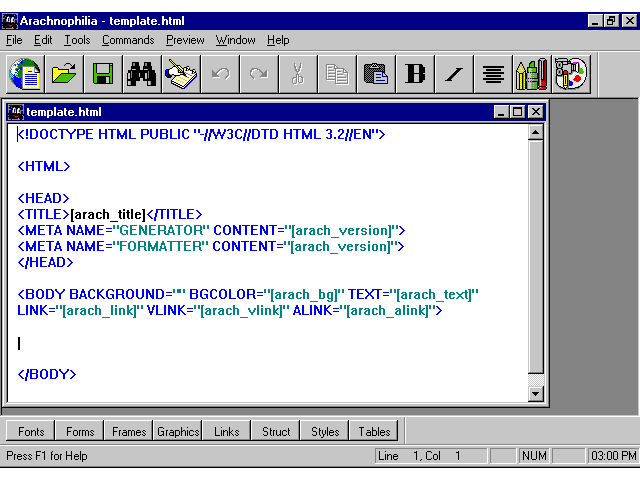
Task: Open Find with the binoculars icon
Action: (x=141, y=73)
